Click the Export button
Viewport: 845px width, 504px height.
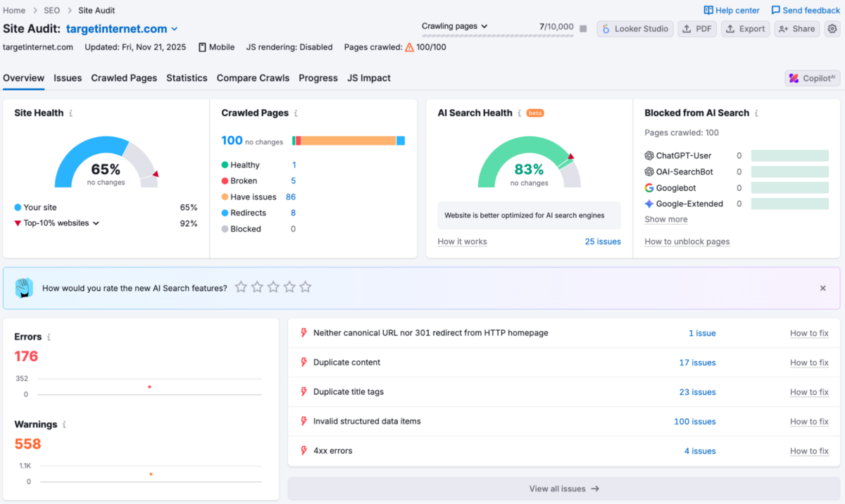point(746,29)
